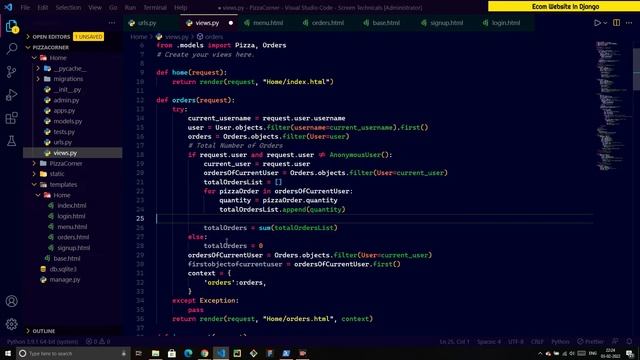Screen dimensions: 640x360
Task: Switch to the urls.py editor tab
Action: (147, 23)
